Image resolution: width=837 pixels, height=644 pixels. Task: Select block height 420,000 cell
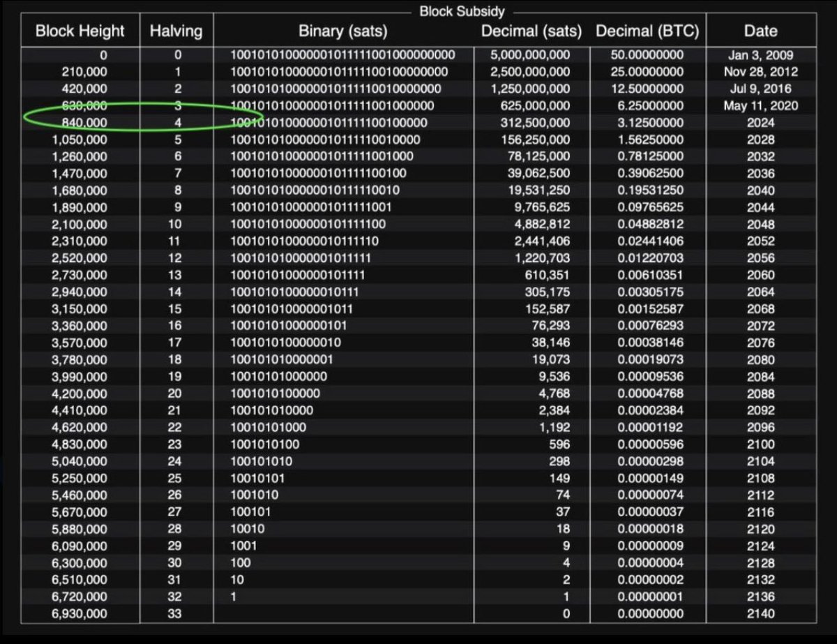coord(84,89)
